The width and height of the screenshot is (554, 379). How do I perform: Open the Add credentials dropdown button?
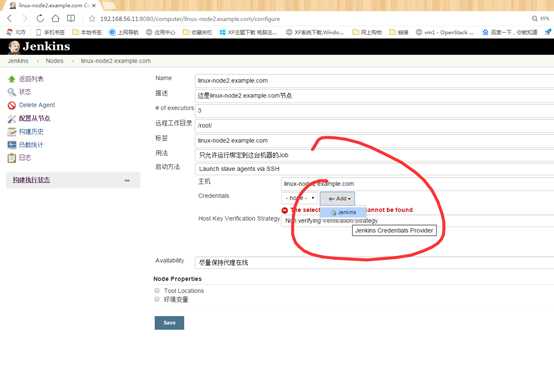pyautogui.click(x=337, y=199)
